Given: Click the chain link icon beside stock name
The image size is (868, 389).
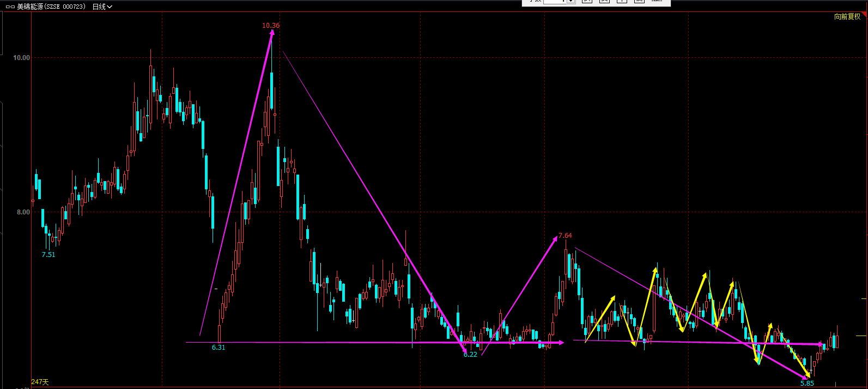Looking at the screenshot, I should [10, 7].
